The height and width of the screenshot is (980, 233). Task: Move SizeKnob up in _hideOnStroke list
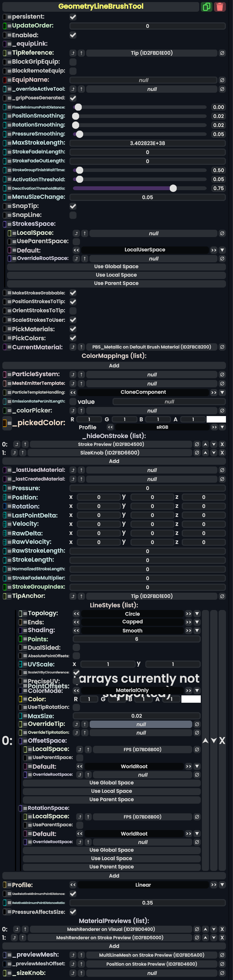click(x=205, y=453)
